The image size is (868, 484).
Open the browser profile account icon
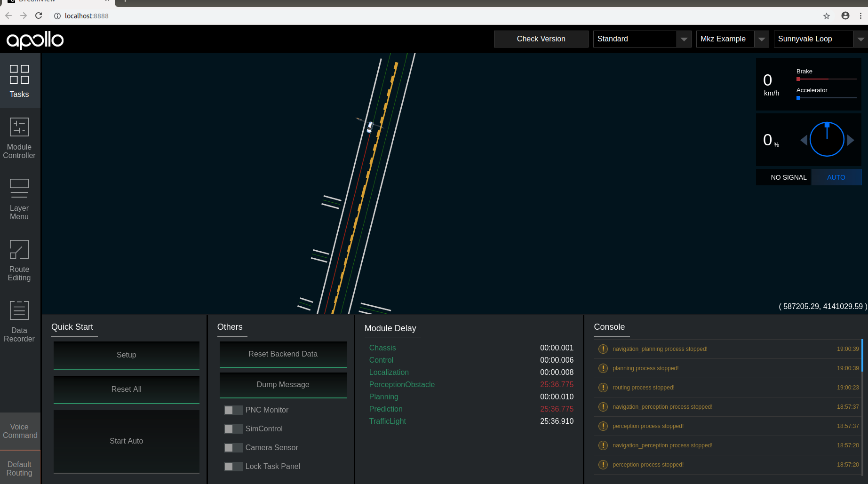point(845,16)
